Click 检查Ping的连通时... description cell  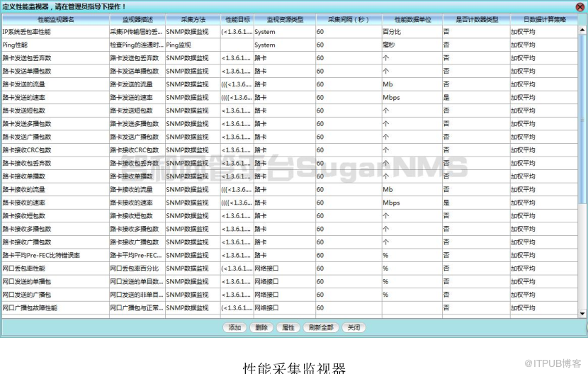click(137, 45)
